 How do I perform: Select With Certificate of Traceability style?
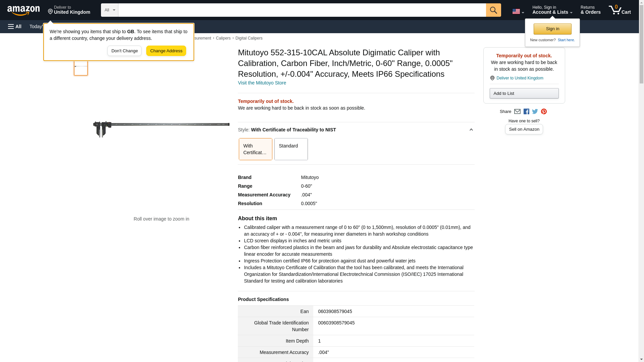[x=255, y=149]
